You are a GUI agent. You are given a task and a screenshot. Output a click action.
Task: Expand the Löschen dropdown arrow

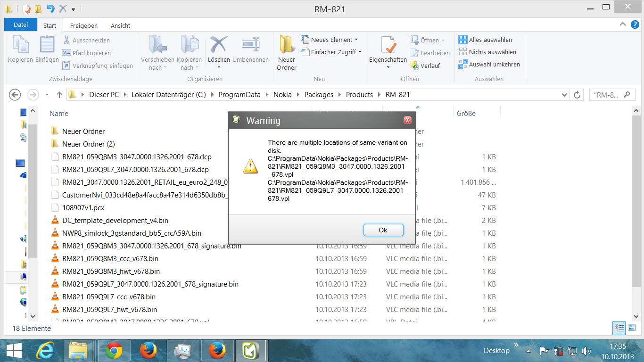(219, 67)
